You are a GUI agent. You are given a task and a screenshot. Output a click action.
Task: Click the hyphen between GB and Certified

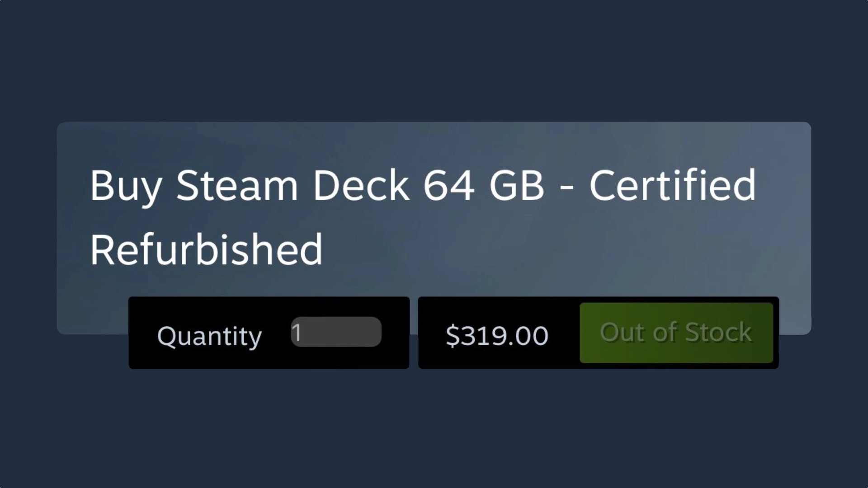(566, 187)
